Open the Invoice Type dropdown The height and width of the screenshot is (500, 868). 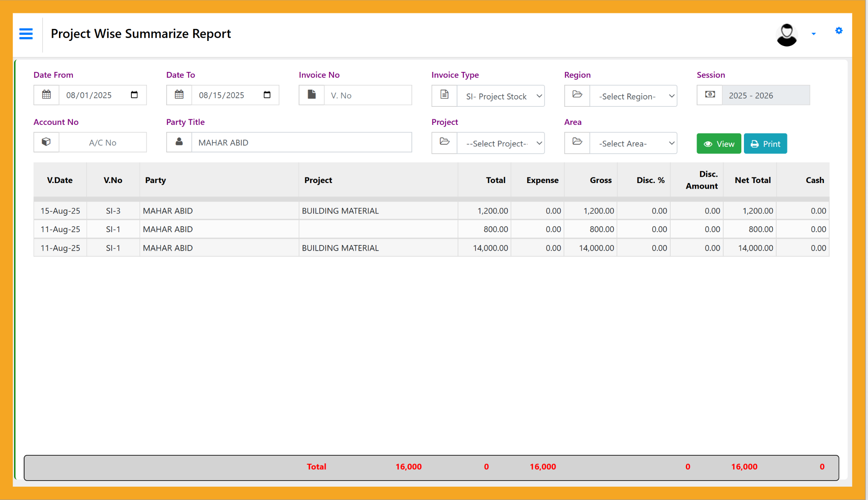501,96
